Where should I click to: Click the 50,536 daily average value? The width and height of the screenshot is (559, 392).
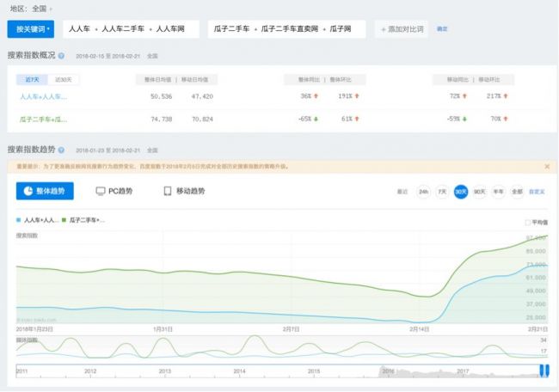[161, 96]
